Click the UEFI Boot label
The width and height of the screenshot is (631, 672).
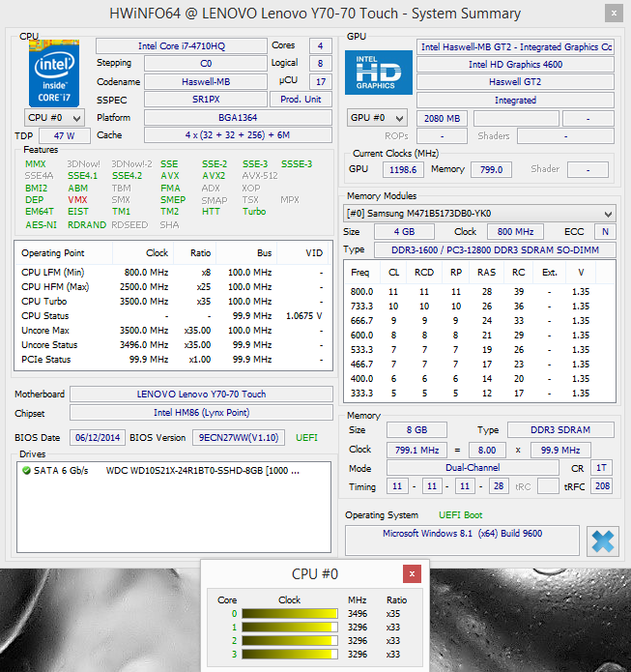(x=461, y=515)
